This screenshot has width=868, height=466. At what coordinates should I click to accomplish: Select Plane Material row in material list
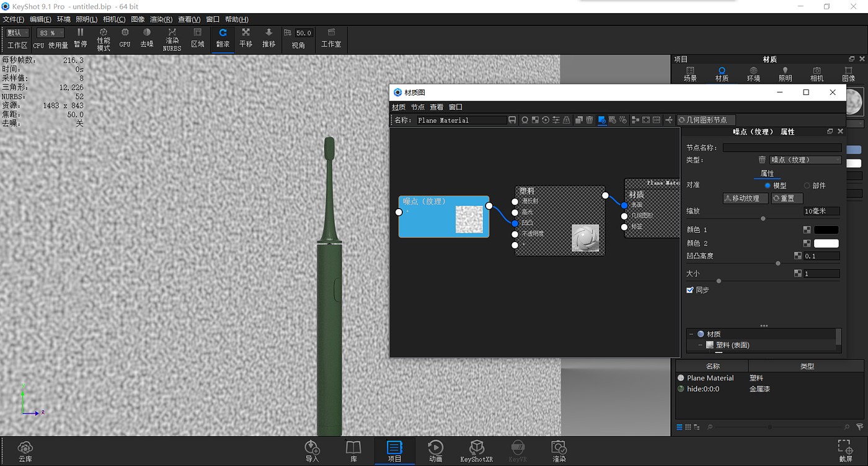pyautogui.click(x=768, y=378)
